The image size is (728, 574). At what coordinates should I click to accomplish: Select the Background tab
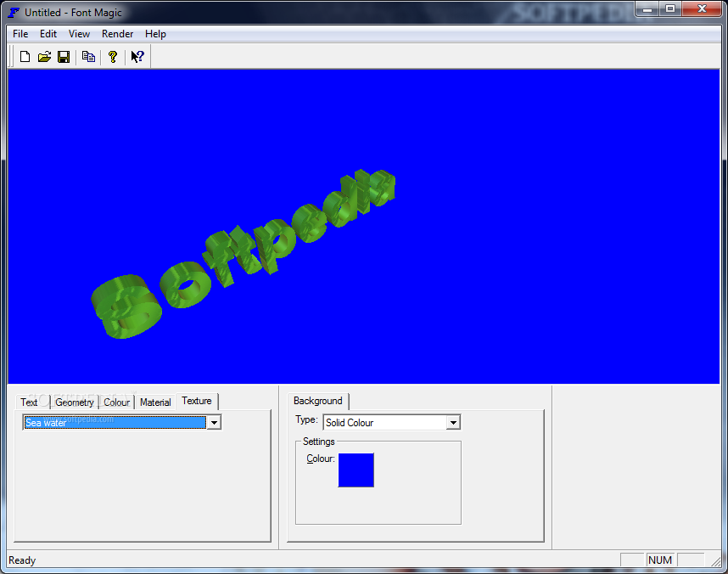click(318, 401)
